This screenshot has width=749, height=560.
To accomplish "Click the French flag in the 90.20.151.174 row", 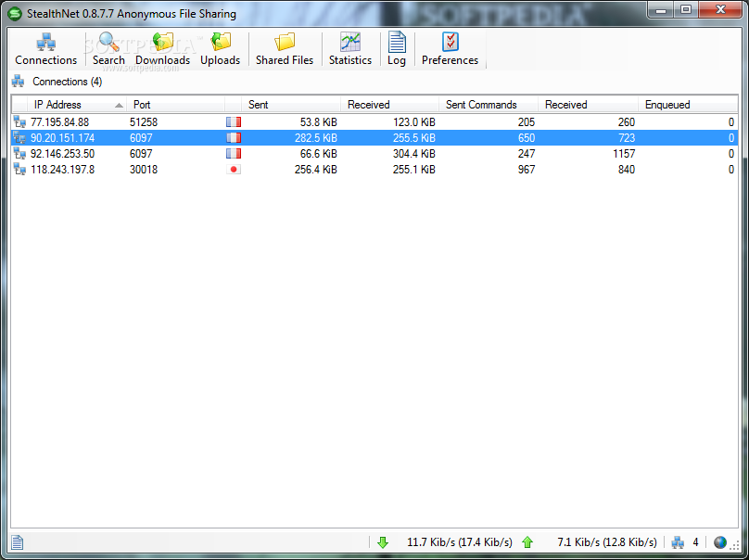I will 234,138.
